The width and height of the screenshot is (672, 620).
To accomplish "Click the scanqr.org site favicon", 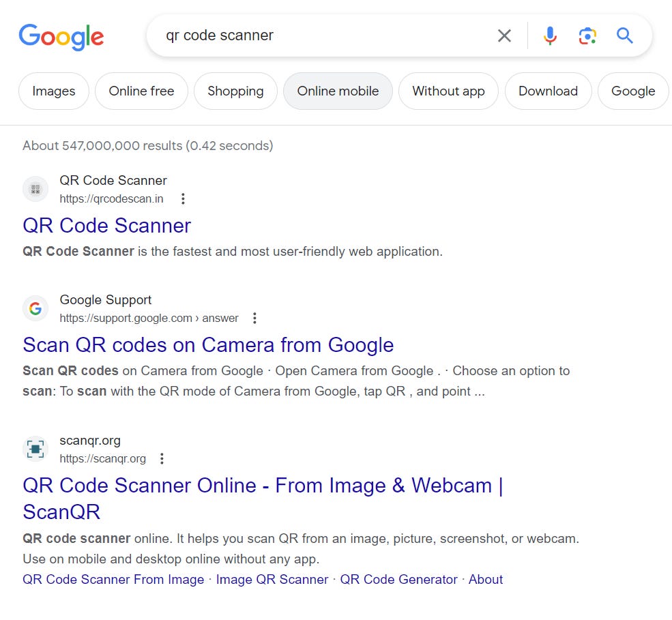I will pos(35,449).
